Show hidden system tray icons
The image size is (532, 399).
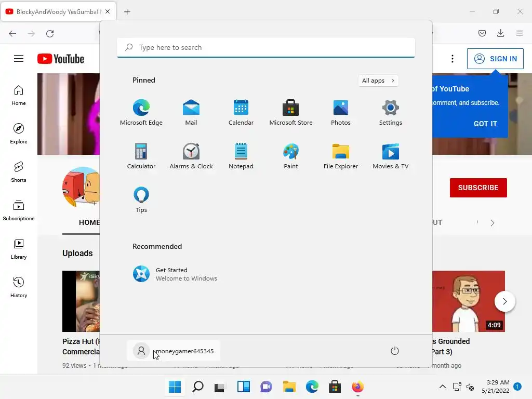point(443,387)
